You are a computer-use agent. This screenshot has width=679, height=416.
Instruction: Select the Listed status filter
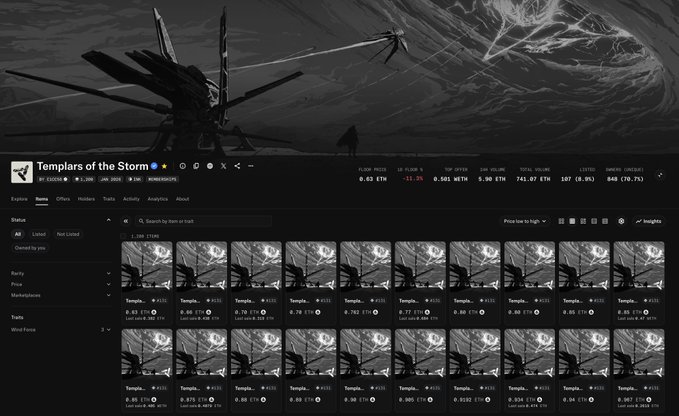point(39,234)
